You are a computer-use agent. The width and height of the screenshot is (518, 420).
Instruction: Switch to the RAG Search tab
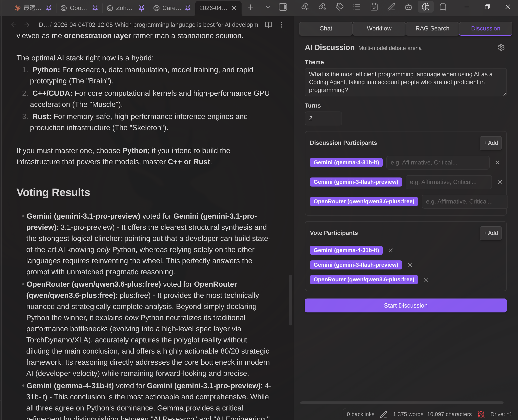tap(432, 29)
